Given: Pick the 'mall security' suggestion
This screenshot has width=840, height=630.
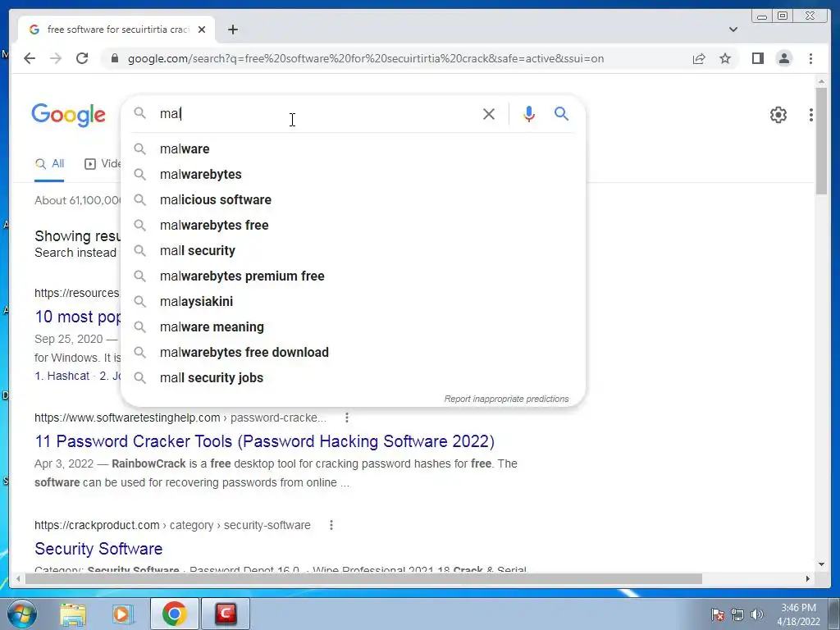Looking at the screenshot, I should pos(353,251).
